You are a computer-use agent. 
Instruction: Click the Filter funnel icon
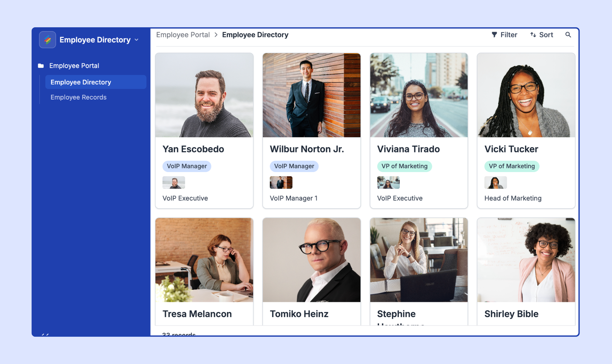pos(494,35)
